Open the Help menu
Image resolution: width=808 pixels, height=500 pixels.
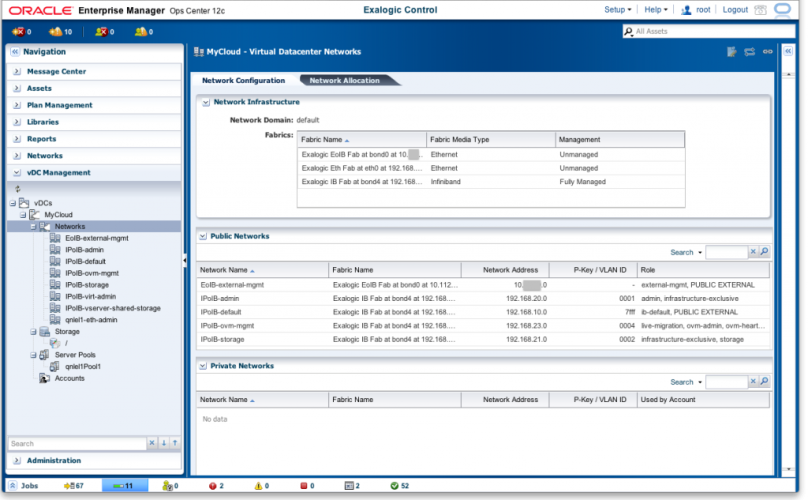655,10
